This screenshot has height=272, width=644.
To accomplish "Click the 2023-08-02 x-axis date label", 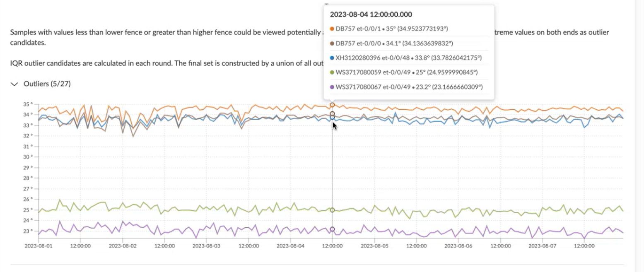I will 122,246.
